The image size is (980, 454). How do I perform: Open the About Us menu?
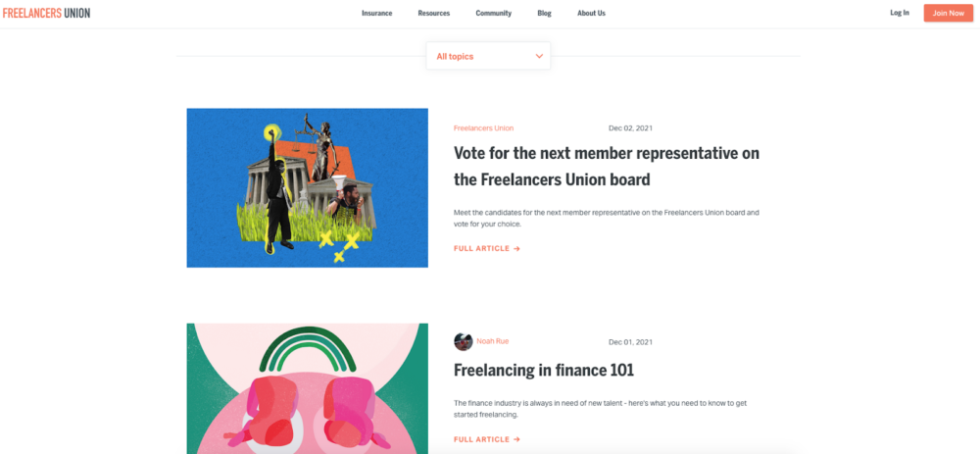pyautogui.click(x=591, y=13)
